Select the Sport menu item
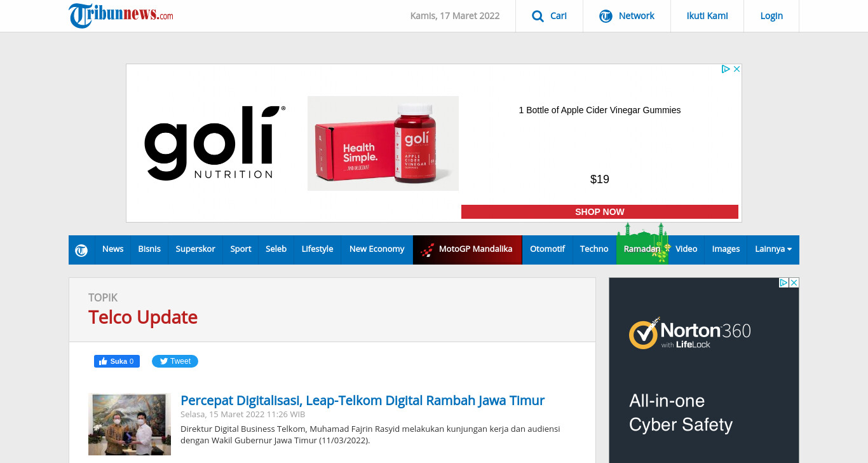This screenshot has height=463, width=868. coord(241,249)
